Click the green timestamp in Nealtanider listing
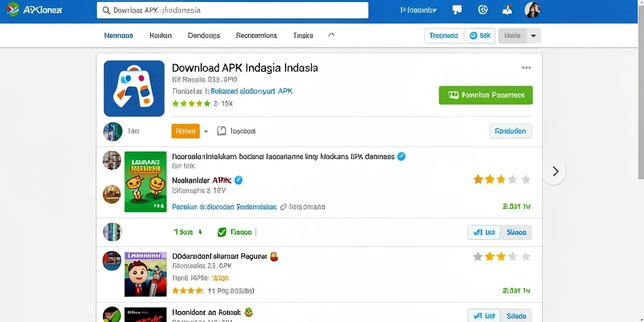This screenshot has width=644, height=322. click(x=516, y=206)
